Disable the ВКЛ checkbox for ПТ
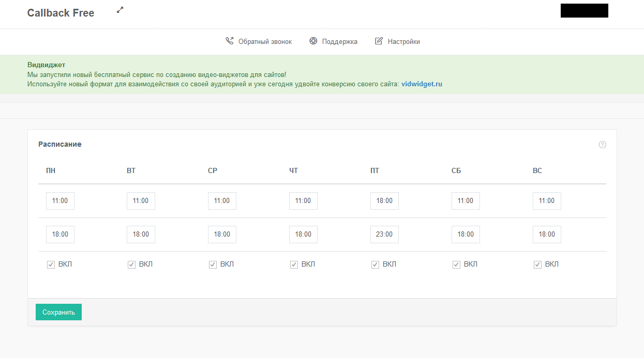 (x=375, y=264)
